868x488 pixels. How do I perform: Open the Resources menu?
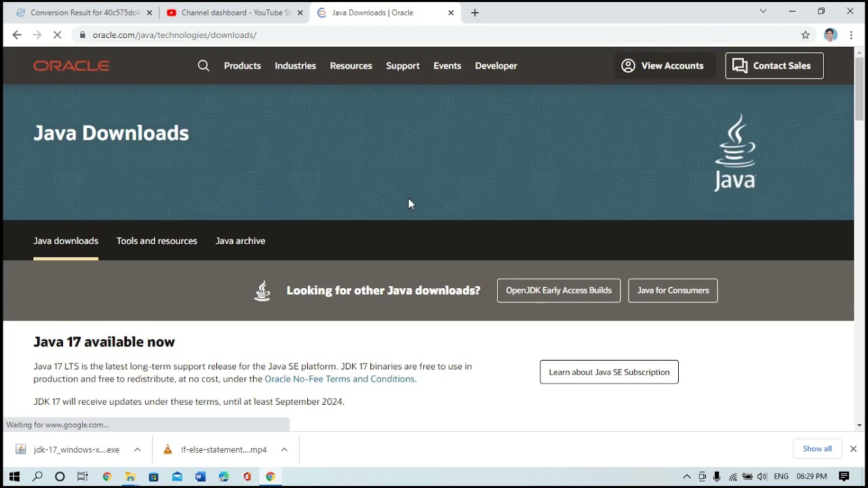click(x=351, y=66)
